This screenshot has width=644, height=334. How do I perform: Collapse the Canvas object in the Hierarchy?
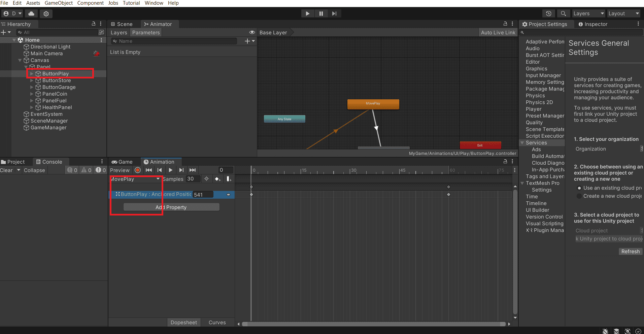tap(20, 60)
